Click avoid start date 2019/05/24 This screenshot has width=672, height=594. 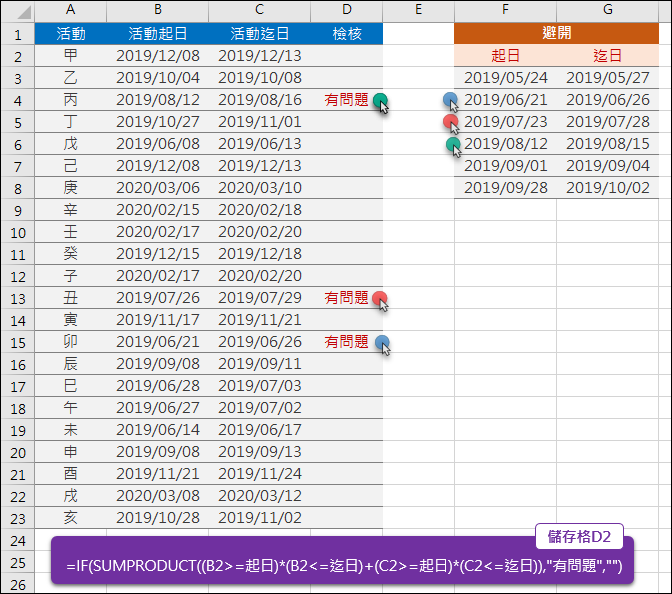[505, 78]
